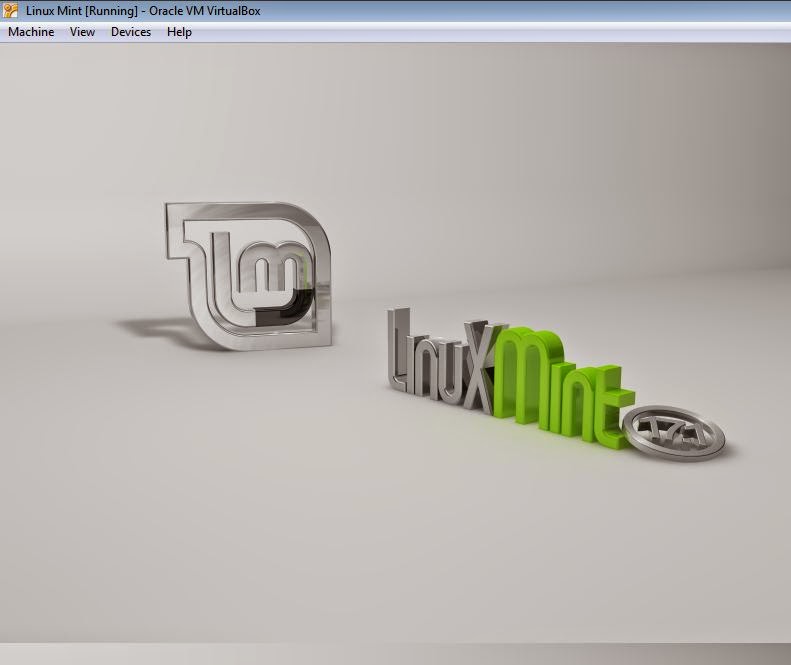This screenshot has width=791, height=665.
Task: Open the Help menu
Action: click(x=179, y=32)
